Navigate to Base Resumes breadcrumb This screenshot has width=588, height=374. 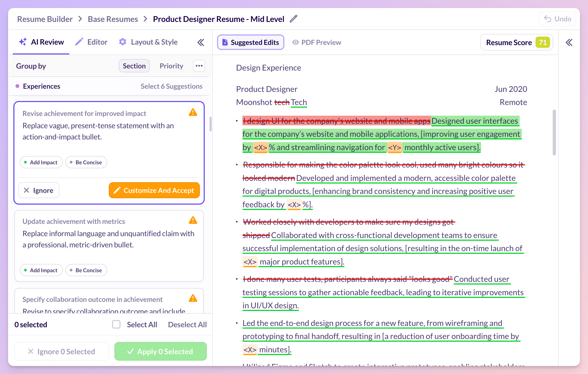click(113, 19)
